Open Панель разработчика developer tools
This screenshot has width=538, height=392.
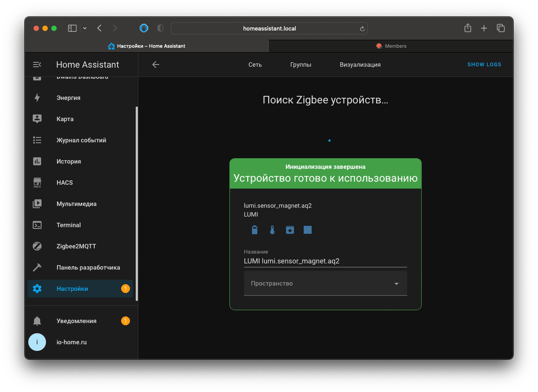pos(88,267)
